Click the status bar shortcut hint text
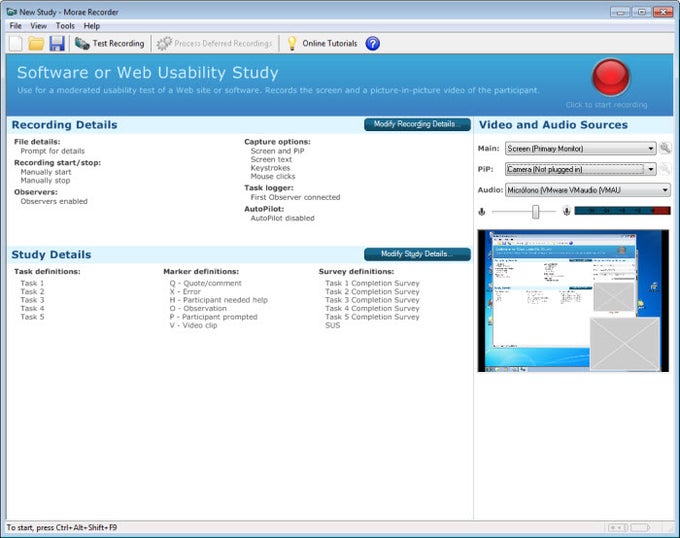The image size is (680, 538). [x=62, y=528]
